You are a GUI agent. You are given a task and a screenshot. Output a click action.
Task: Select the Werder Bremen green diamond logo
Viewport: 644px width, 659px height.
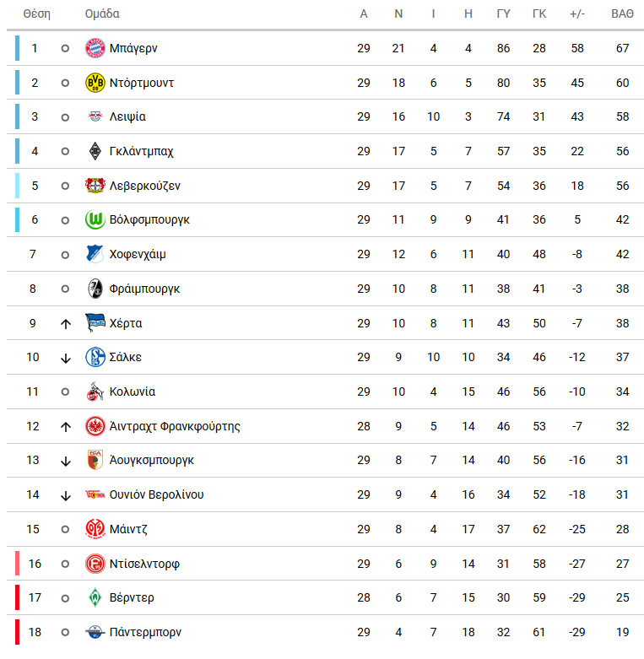click(x=95, y=597)
